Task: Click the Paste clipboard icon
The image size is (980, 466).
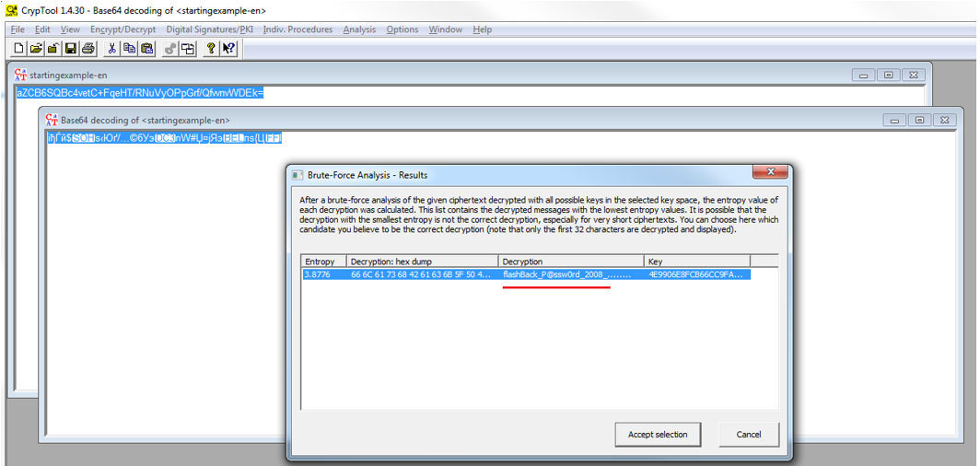Action: (x=146, y=49)
